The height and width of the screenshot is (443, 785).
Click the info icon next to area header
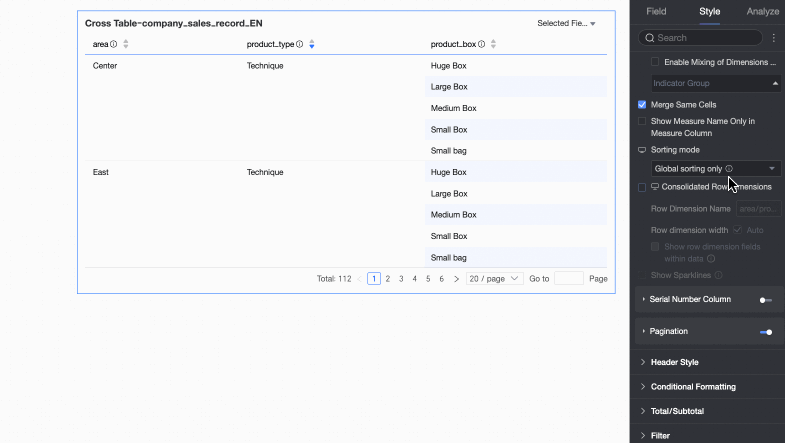pos(114,44)
